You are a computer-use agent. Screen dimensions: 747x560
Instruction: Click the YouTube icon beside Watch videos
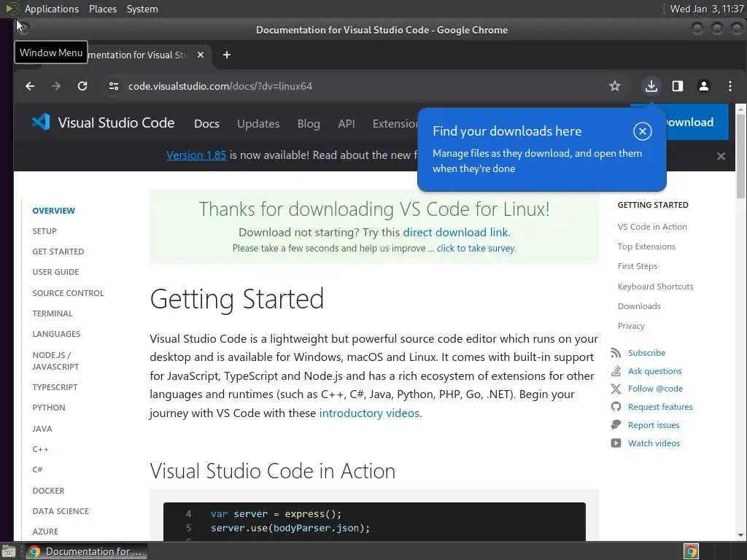point(616,443)
